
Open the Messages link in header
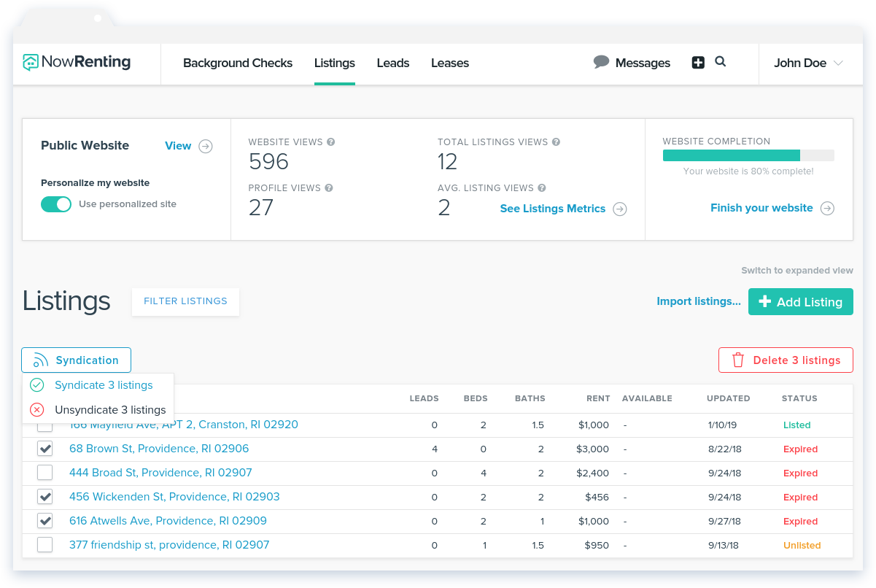point(643,63)
